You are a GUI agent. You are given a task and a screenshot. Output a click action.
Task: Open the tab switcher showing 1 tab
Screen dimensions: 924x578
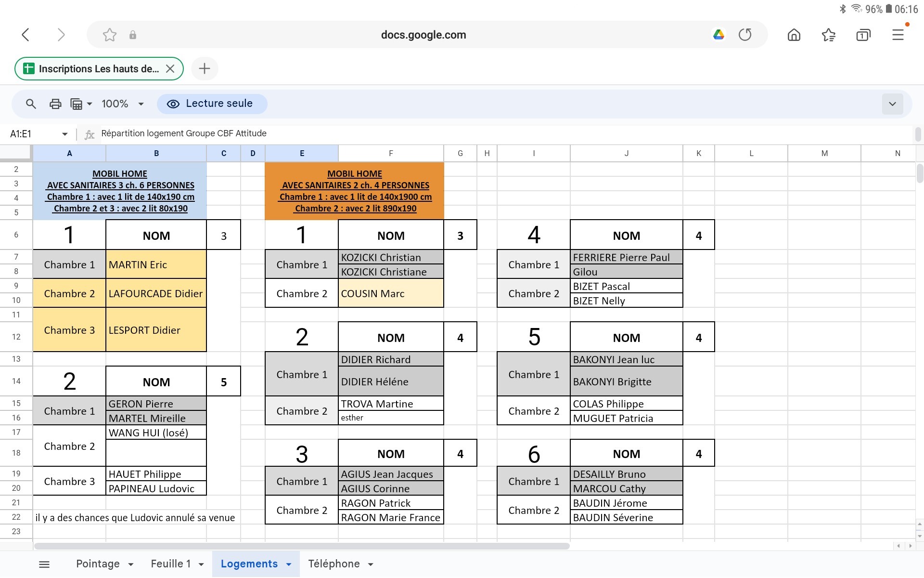pyautogui.click(x=863, y=35)
